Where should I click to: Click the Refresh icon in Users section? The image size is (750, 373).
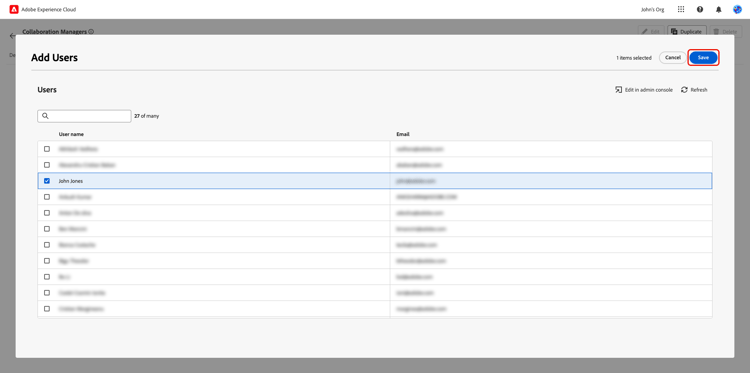684,90
